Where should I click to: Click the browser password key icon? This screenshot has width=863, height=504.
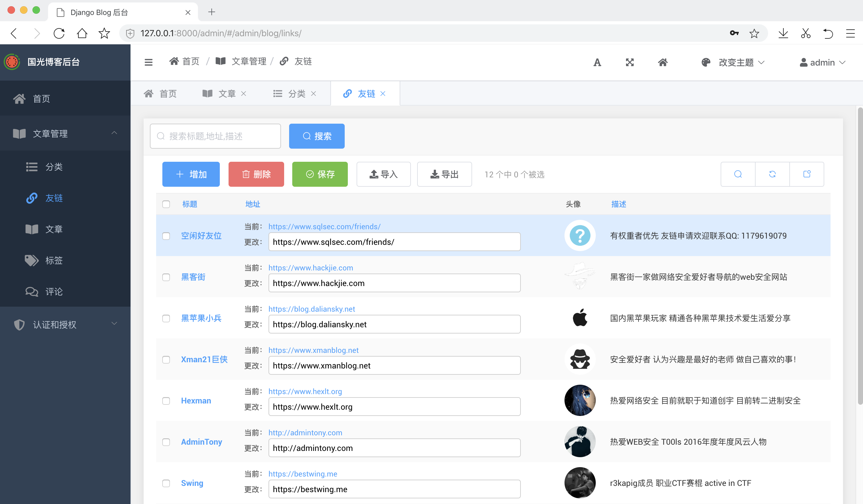[734, 33]
